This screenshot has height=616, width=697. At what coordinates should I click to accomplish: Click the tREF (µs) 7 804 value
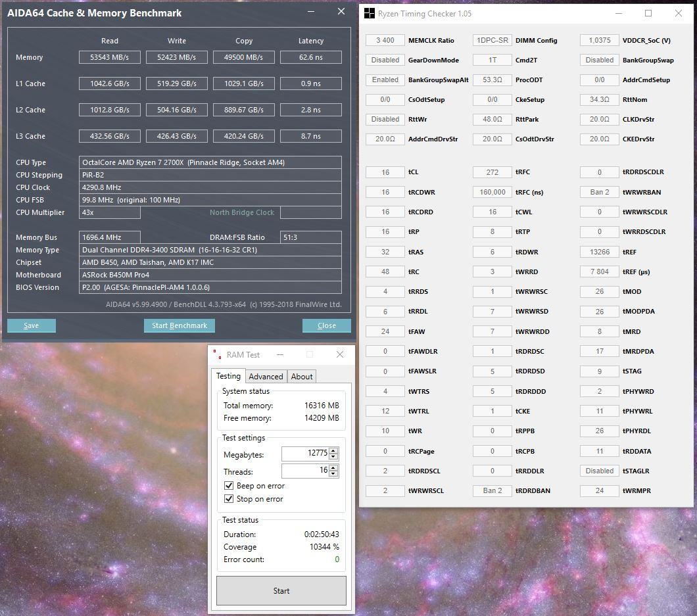click(599, 272)
